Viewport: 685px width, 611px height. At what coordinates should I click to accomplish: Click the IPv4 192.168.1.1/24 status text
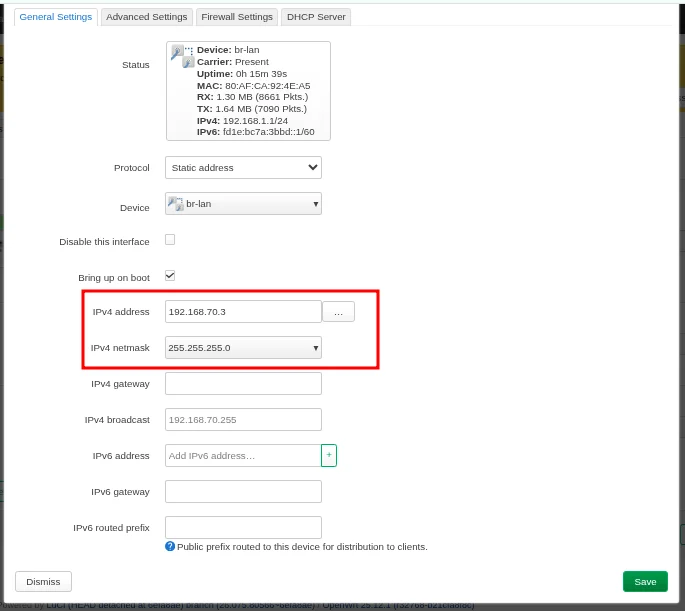pos(242,121)
